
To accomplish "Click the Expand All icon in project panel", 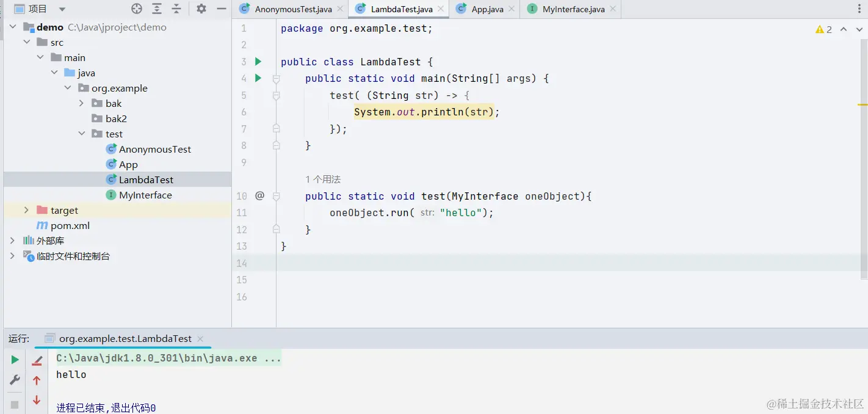I will pyautogui.click(x=157, y=9).
